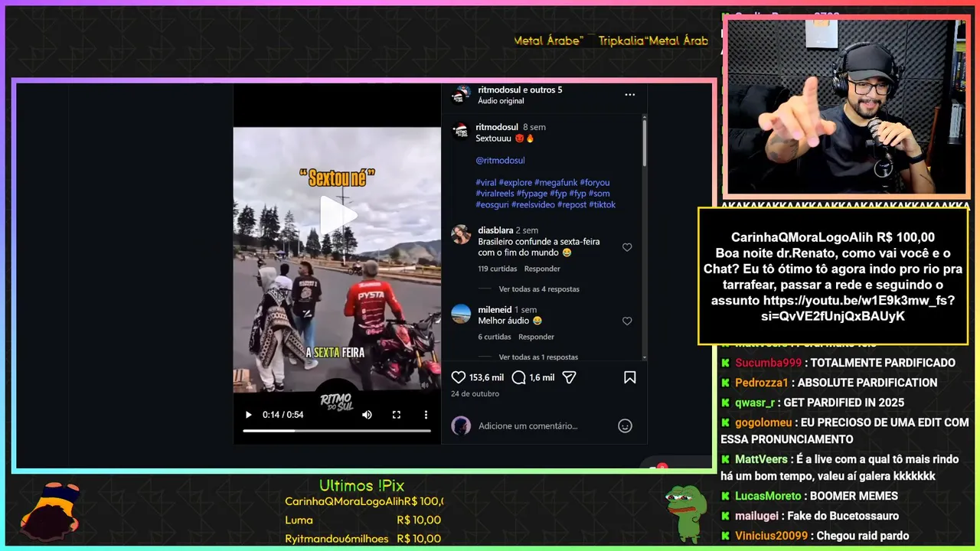Open the #tiktok hashtag
Screen dimensions: 980x551
pos(602,205)
